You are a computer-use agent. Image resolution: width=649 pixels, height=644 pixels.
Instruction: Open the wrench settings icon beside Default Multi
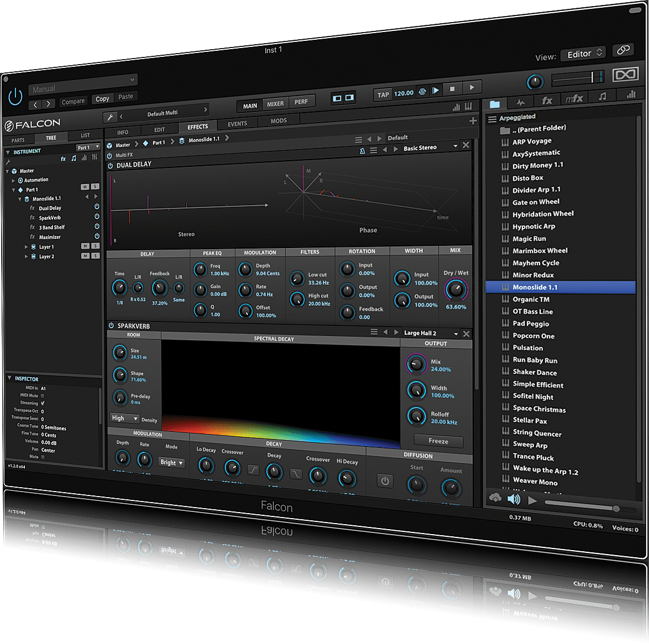click(110, 118)
